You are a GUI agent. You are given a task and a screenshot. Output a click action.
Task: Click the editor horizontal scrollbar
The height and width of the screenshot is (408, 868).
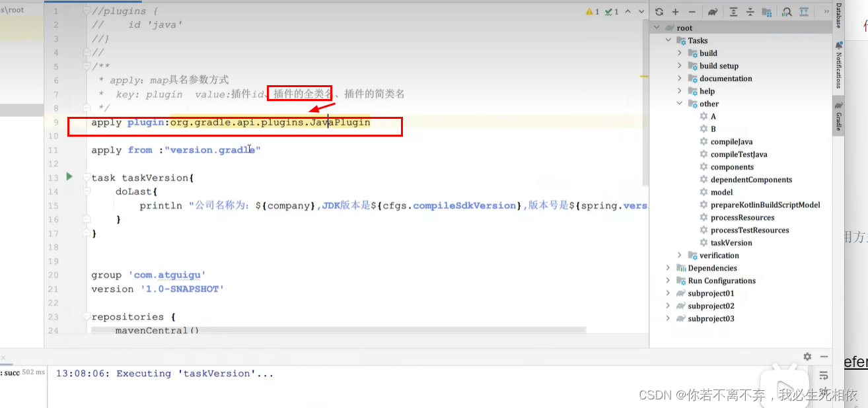point(338,329)
